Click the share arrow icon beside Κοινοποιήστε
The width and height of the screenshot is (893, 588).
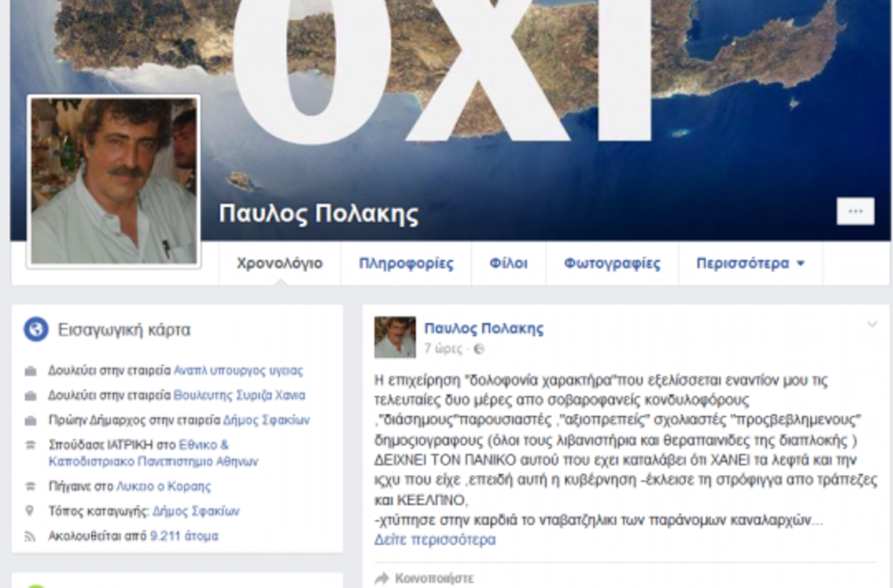click(382, 578)
